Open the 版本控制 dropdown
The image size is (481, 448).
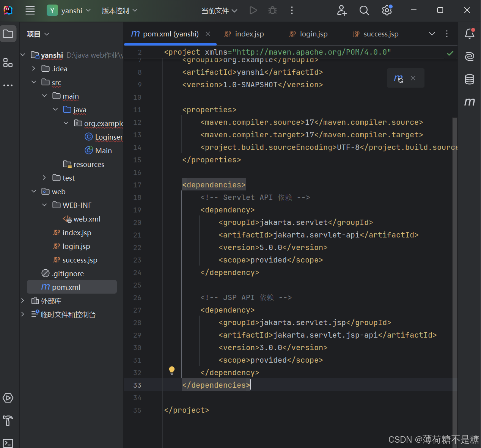tap(119, 11)
